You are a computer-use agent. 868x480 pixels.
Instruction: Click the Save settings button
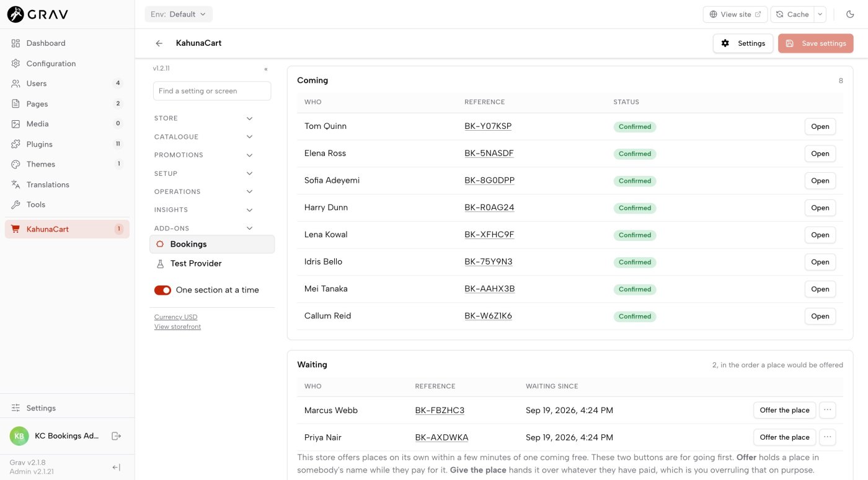[815, 43]
